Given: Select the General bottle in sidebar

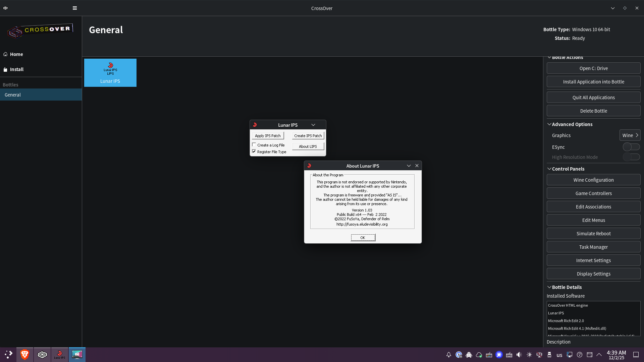Looking at the screenshot, I should pyautogui.click(x=41, y=95).
